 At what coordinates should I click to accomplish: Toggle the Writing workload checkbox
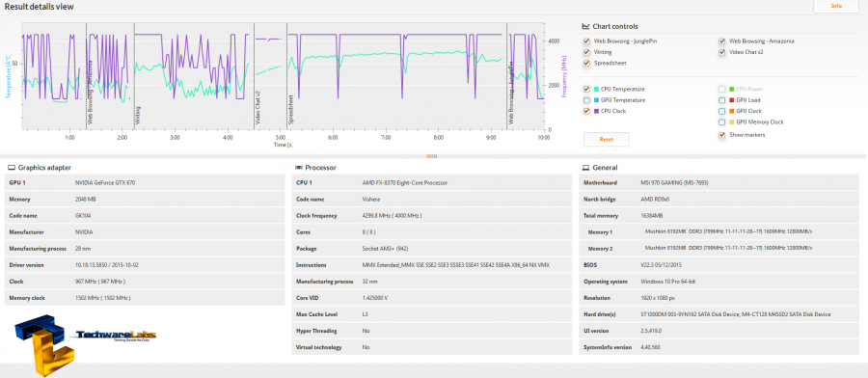coord(586,52)
